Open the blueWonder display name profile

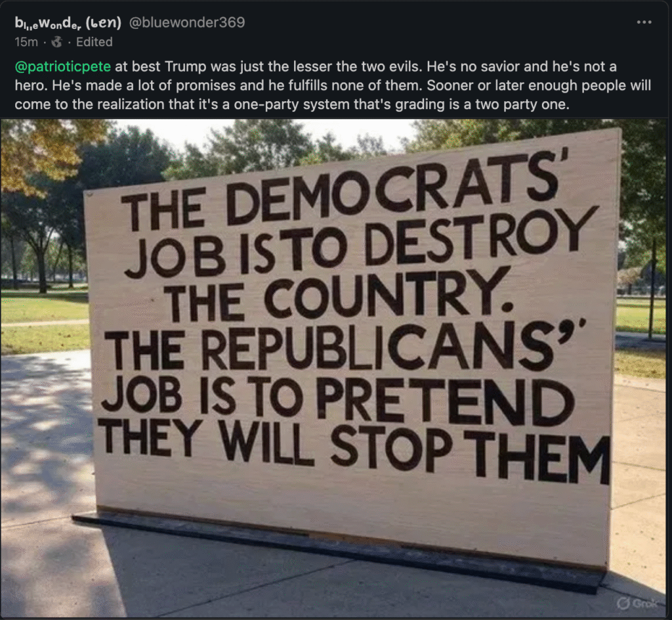tap(68, 22)
